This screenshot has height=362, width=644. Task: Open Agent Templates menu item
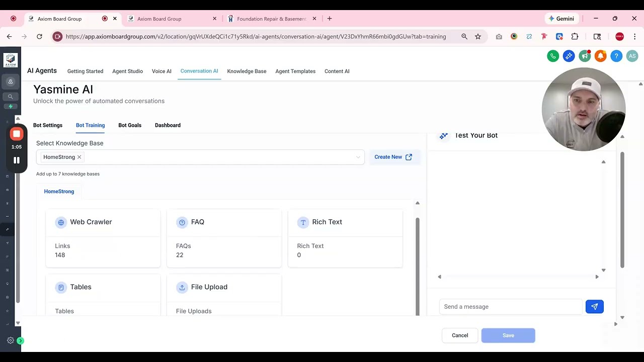point(295,71)
